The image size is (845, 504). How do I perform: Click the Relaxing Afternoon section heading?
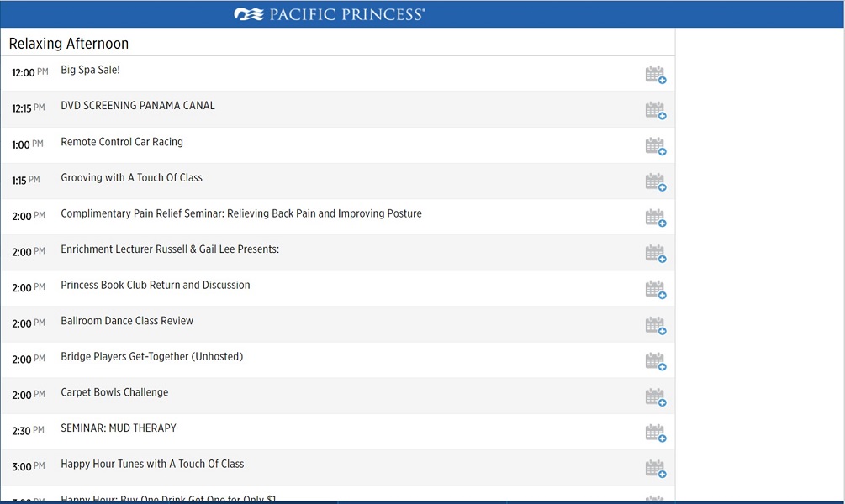69,44
